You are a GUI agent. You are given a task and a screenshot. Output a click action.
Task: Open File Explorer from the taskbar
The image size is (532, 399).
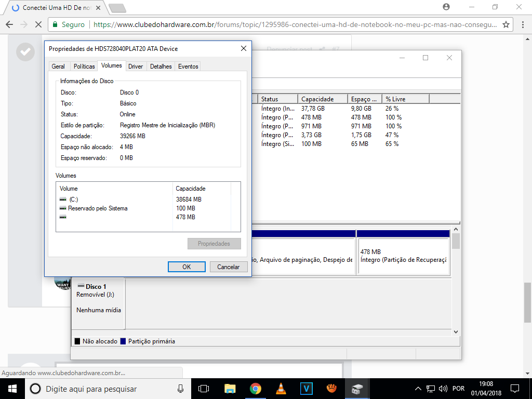coord(230,389)
